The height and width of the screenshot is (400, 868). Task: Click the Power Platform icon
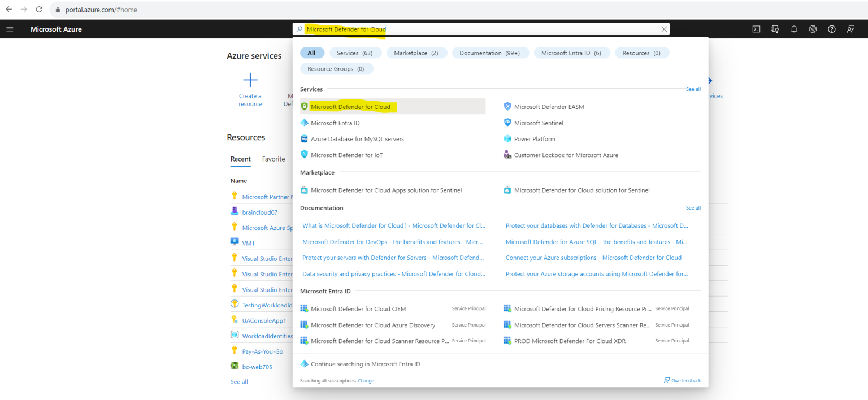click(507, 138)
